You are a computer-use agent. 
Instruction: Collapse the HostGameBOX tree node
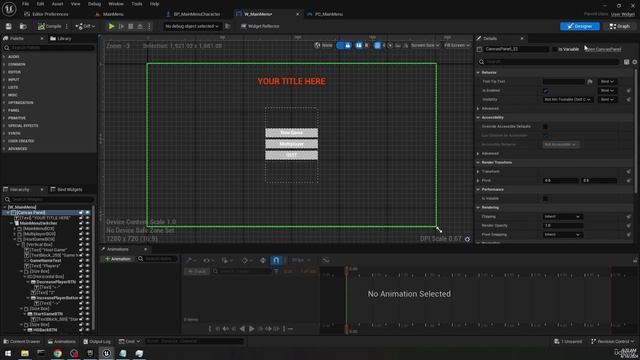pos(15,239)
